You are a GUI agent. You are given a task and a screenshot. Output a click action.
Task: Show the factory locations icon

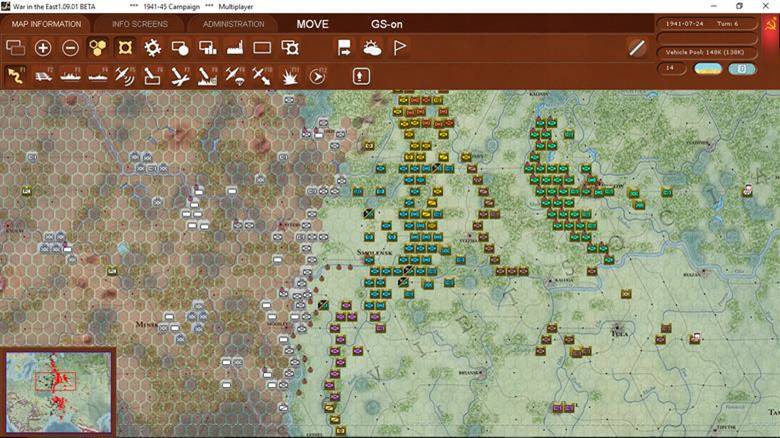click(235, 48)
